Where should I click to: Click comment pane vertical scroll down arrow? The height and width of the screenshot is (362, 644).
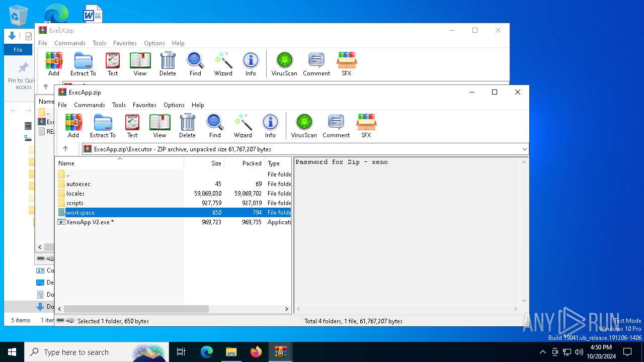[x=524, y=300]
